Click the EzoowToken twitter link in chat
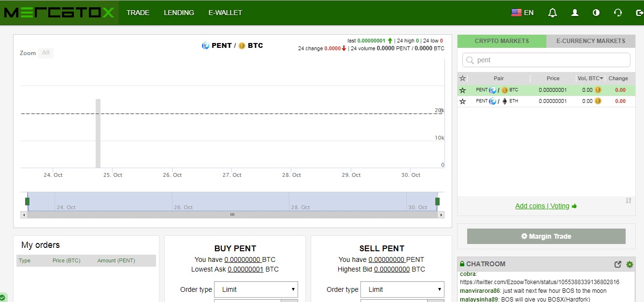644x302 pixels. coord(540,282)
